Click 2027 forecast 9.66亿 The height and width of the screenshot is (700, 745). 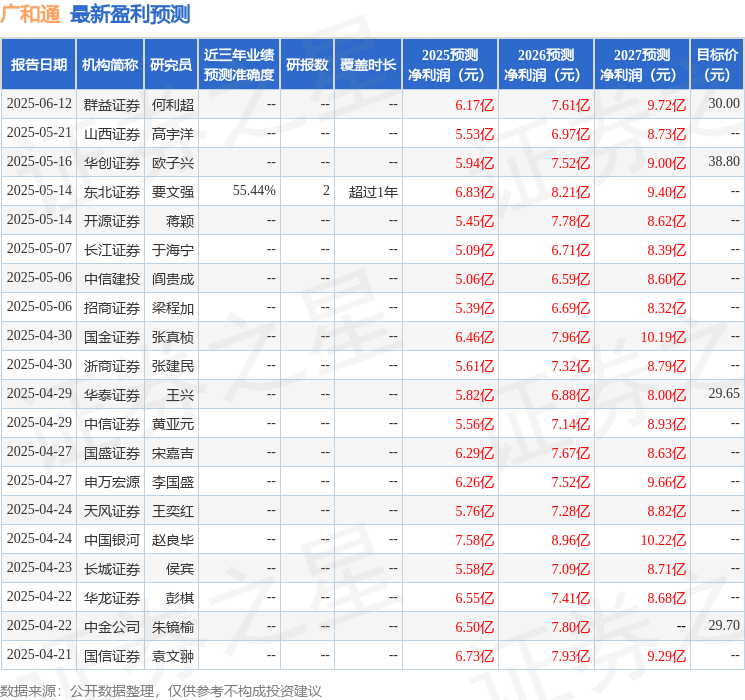[x=666, y=482]
